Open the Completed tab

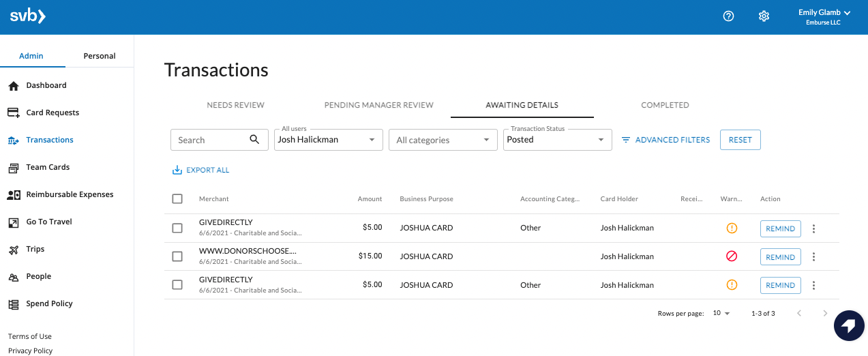point(665,105)
